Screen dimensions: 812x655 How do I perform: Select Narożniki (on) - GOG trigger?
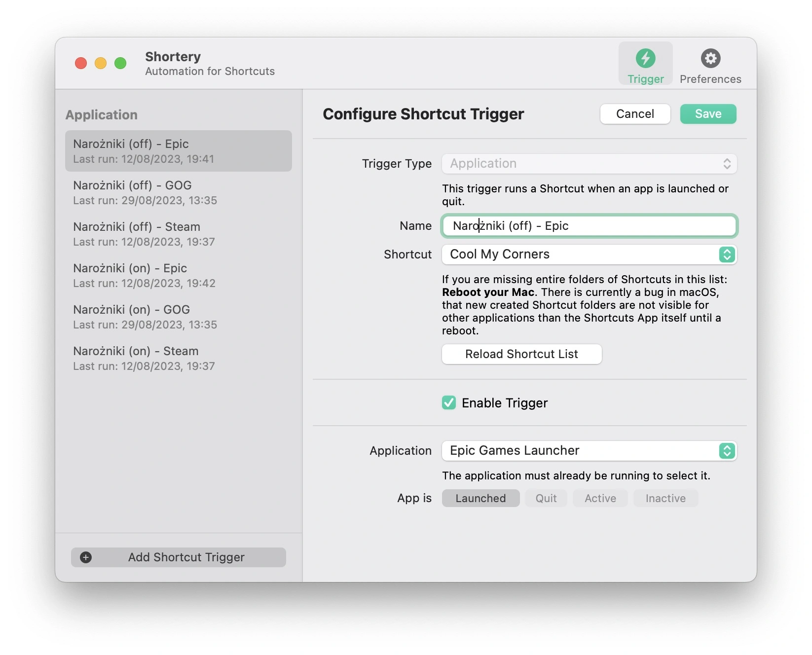pos(179,317)
